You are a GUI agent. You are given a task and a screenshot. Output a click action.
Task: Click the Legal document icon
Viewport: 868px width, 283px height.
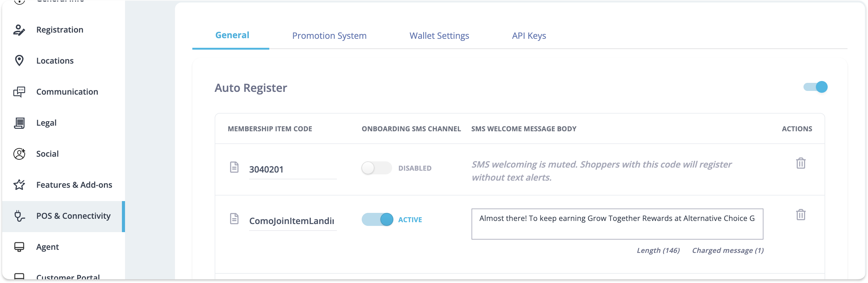coord(19,123)
